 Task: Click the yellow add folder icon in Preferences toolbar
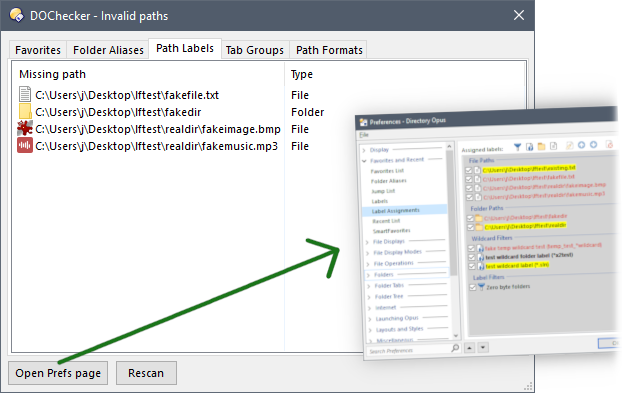click(x=541, y=147)
